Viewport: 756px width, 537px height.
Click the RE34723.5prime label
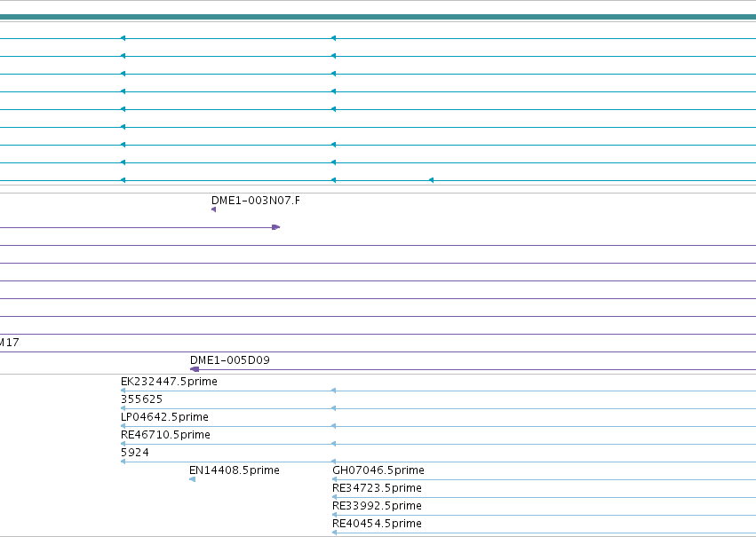pos(377,488)
